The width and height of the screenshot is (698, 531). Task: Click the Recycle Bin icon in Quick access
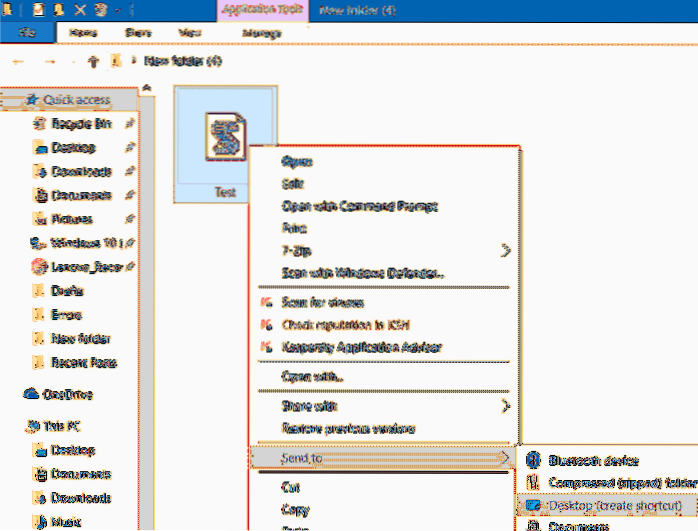(x=40, y=124)
